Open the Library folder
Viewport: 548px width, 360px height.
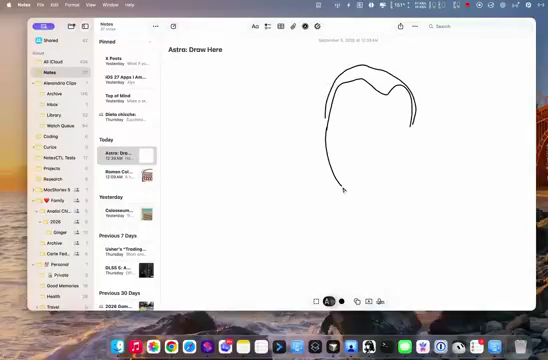coord(62,115)
